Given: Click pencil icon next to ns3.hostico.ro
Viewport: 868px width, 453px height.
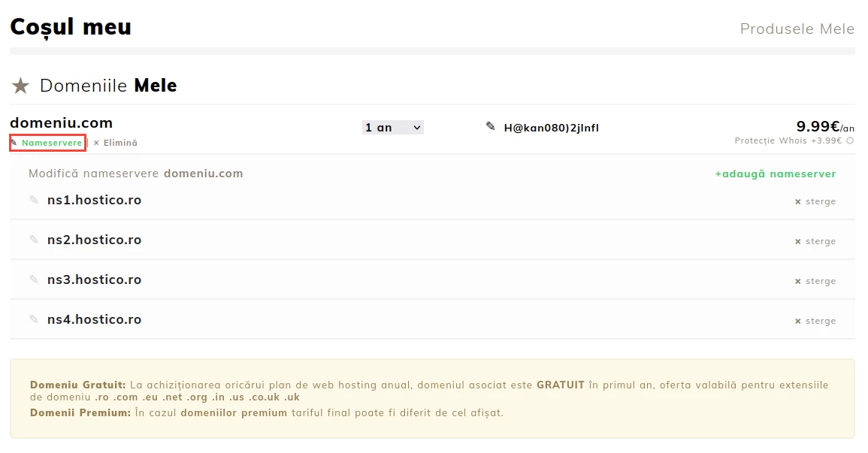Looking at the screenshot, I should tap(34, 279).
